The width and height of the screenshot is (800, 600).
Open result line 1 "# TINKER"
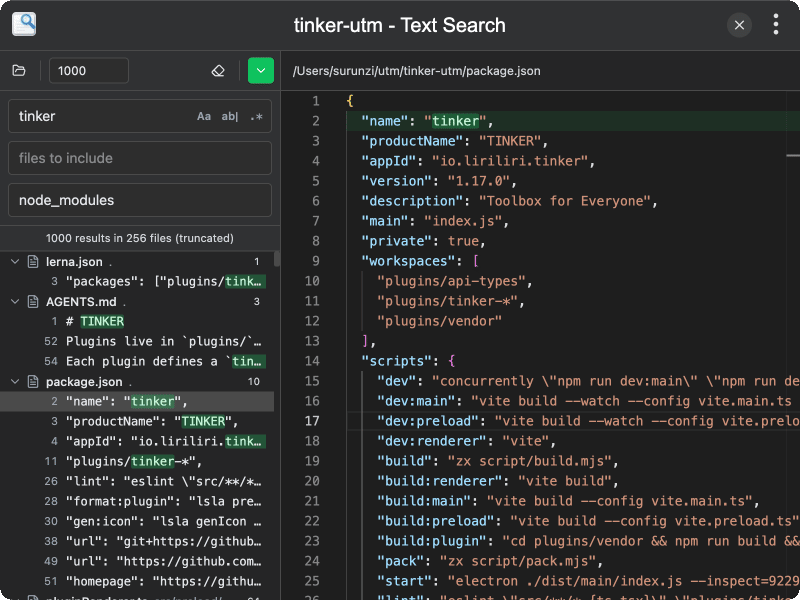(137, 321)
